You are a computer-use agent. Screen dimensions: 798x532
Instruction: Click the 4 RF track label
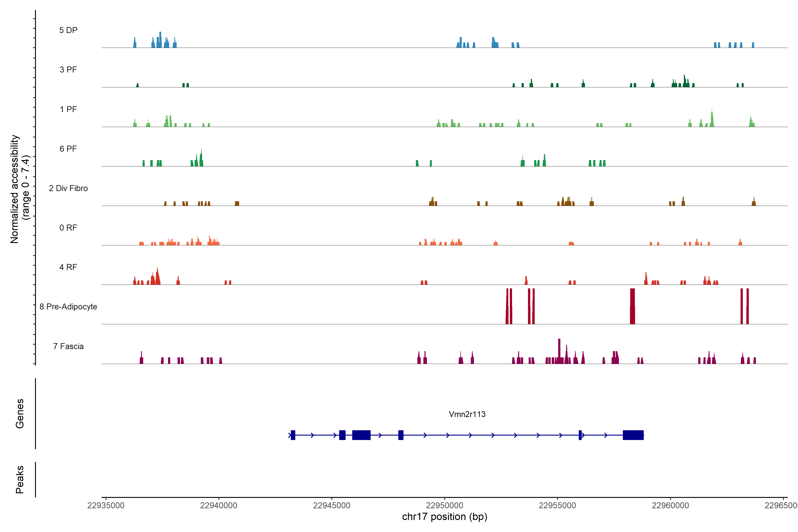[68, 267]
